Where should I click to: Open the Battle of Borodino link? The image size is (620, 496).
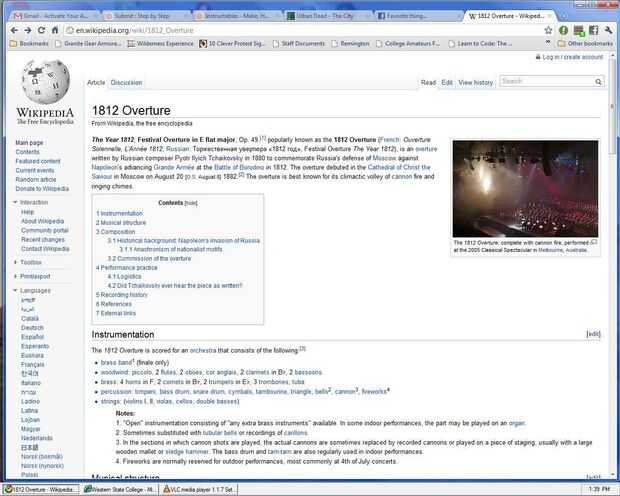pos(239,167)
